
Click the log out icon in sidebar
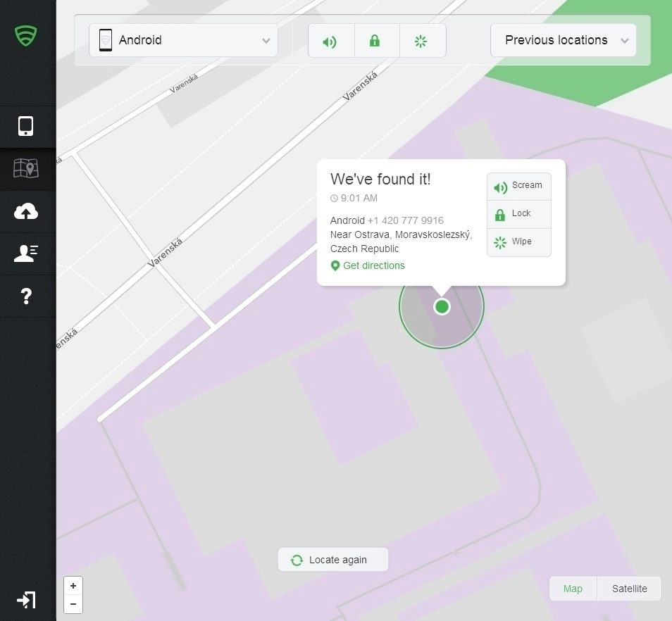[x=26, y=600]
